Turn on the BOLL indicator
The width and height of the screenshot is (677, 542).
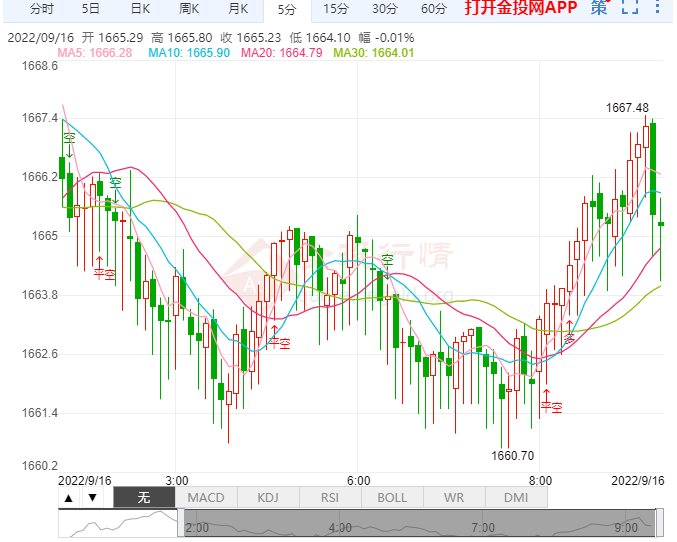[392, 497]
